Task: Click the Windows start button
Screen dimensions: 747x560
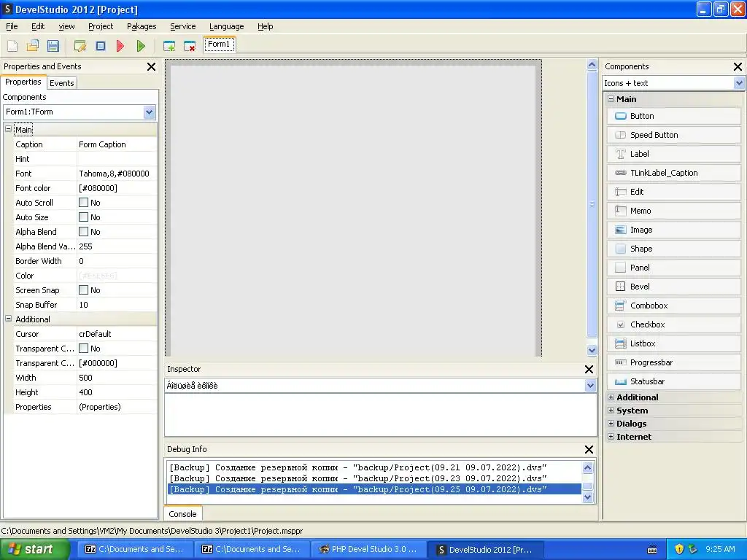Action: [x=34, y=549]
